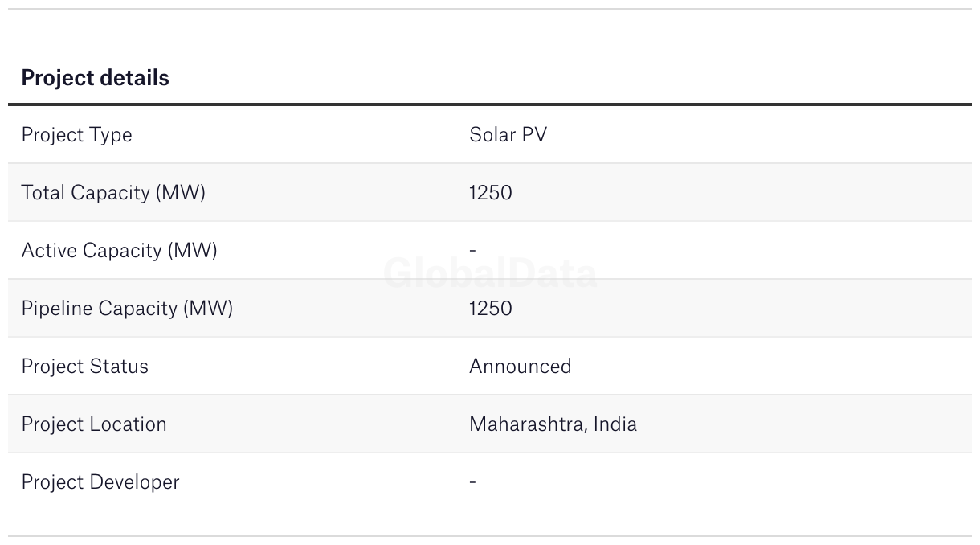Click the 1250 value for Pipeline Capacity

pos(490,309)
